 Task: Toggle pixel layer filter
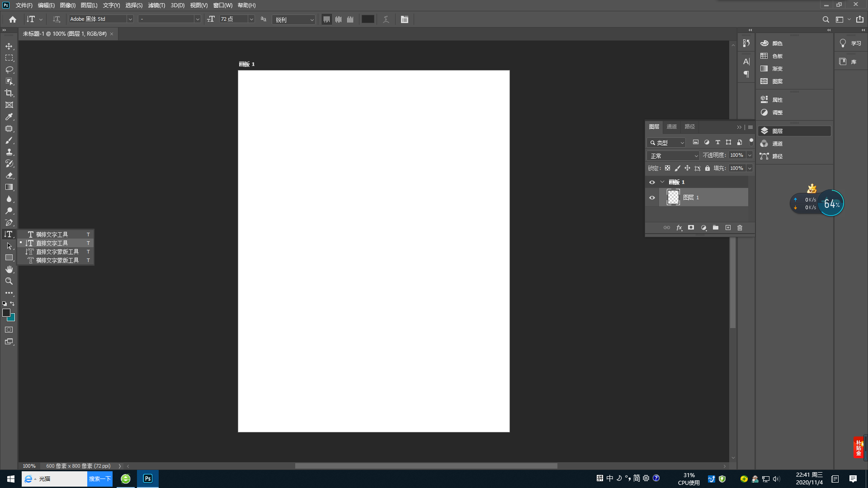click(x=696, y=142)
